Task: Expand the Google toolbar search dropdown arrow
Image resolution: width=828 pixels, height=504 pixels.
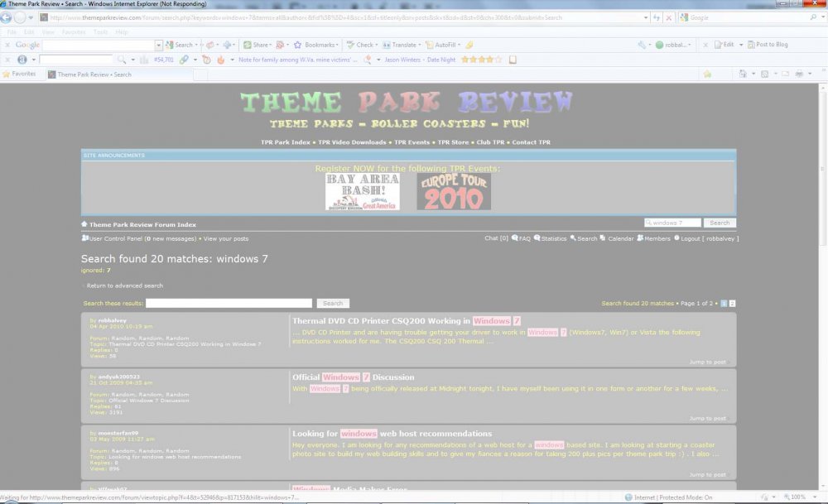Action: tap(159, 45)
